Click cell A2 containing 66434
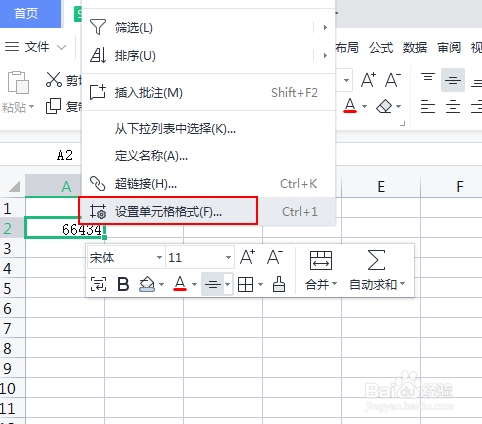 (x=65, y=228)
